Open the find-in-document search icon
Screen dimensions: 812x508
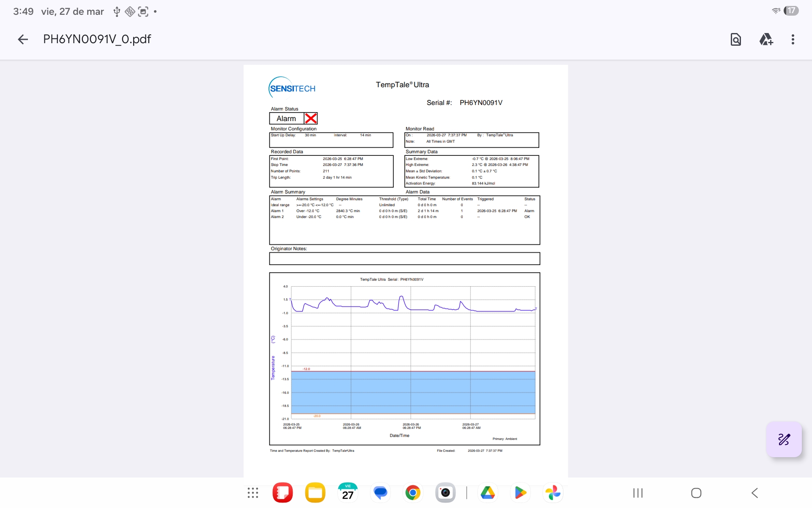735,39
